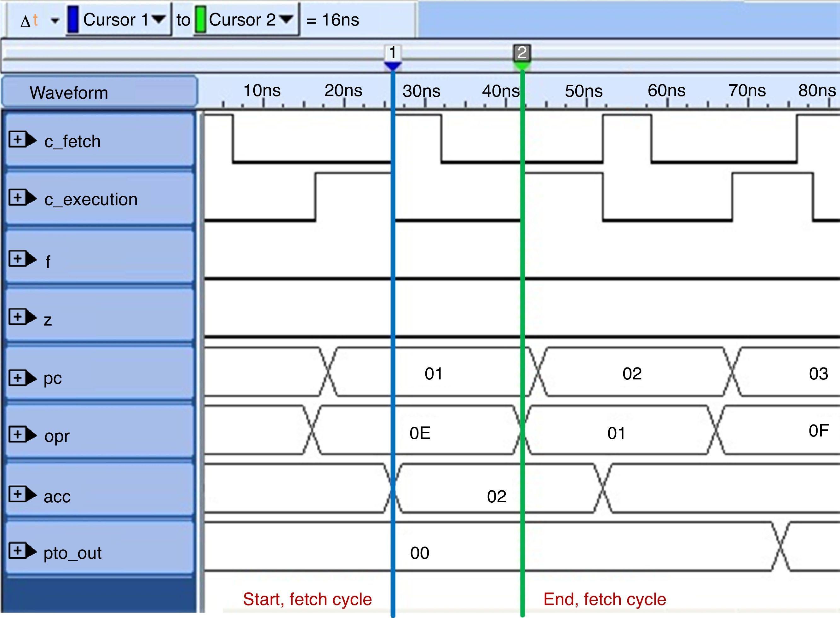Select the pto_out signal name
This screenshot has height=618, width=840.
point(72,553)
